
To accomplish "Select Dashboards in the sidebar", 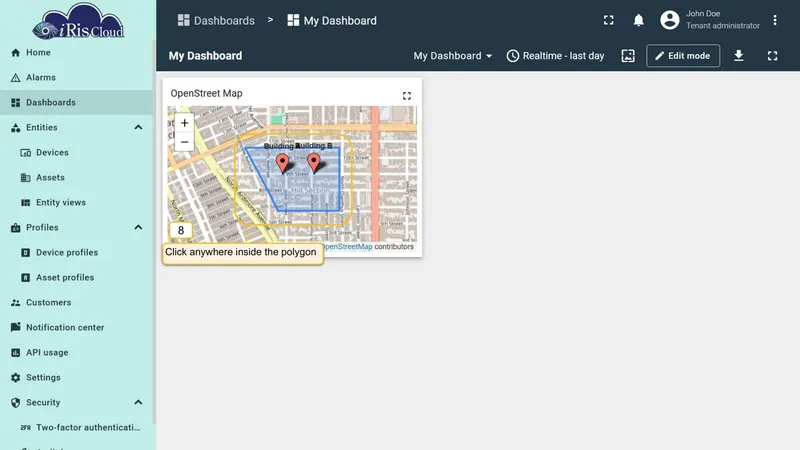I will [x=76, y=103].
